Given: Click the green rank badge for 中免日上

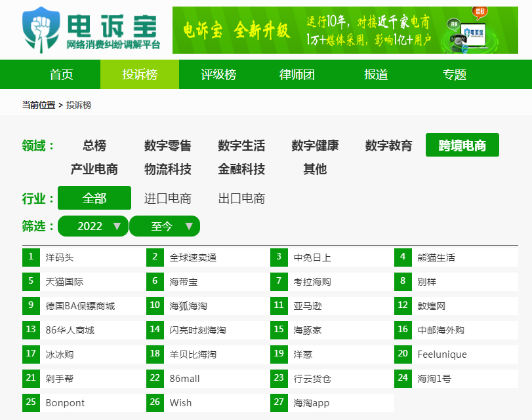Looking at the screenshot, I should (x=279, y=258).
